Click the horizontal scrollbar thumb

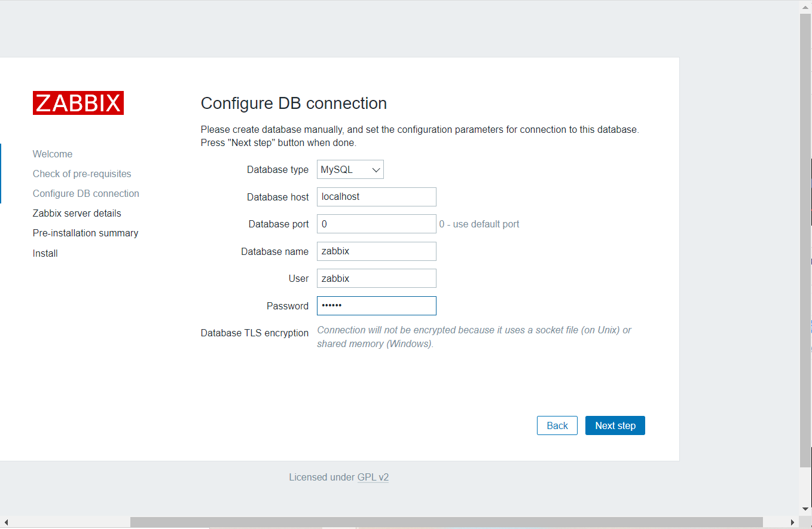[x=446, y=522]
